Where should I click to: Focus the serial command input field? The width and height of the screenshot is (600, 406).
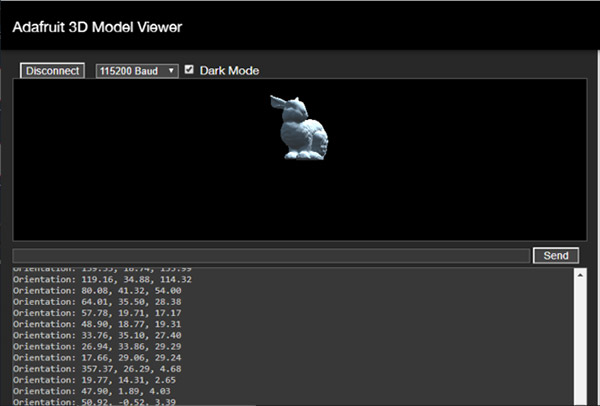click(271, 256)
